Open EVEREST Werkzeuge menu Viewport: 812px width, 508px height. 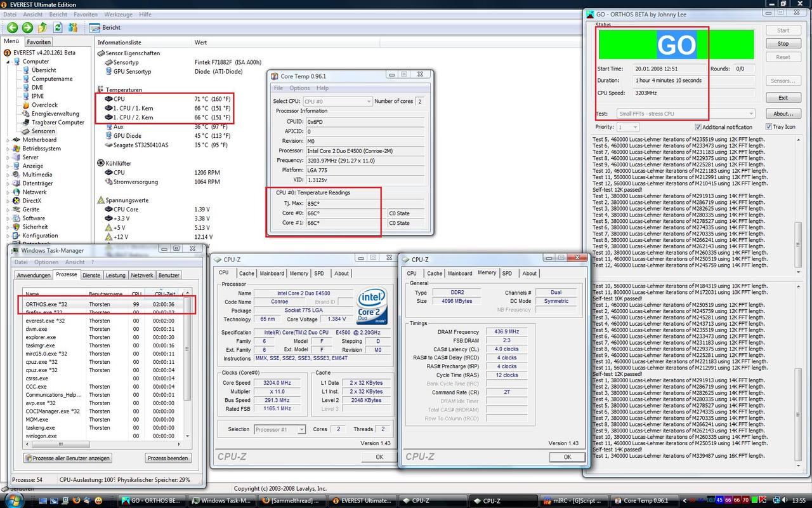pyautogui.click(x=118, y=14)
